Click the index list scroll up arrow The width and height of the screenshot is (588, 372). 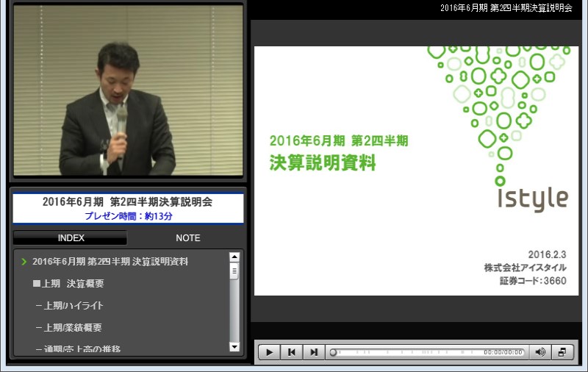(234, 257)
